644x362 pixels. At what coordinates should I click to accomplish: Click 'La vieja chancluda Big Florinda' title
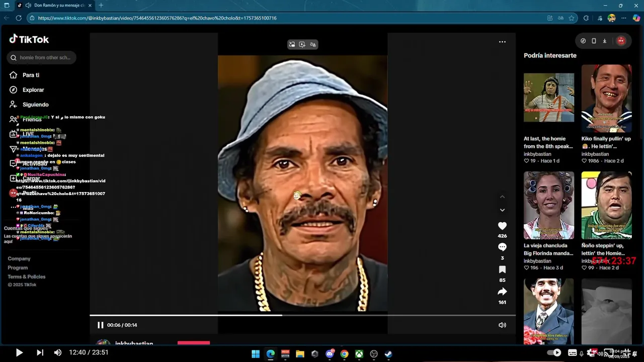548,249
